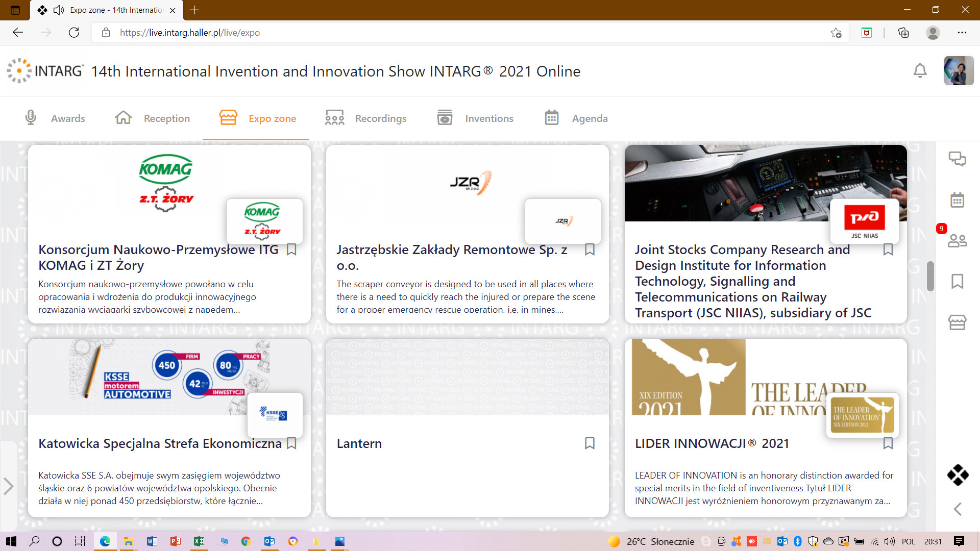The height and width of the screenshot is (551, 980).
Task: Click the page vertical scrollbar thumb
Action: (930, 276)
